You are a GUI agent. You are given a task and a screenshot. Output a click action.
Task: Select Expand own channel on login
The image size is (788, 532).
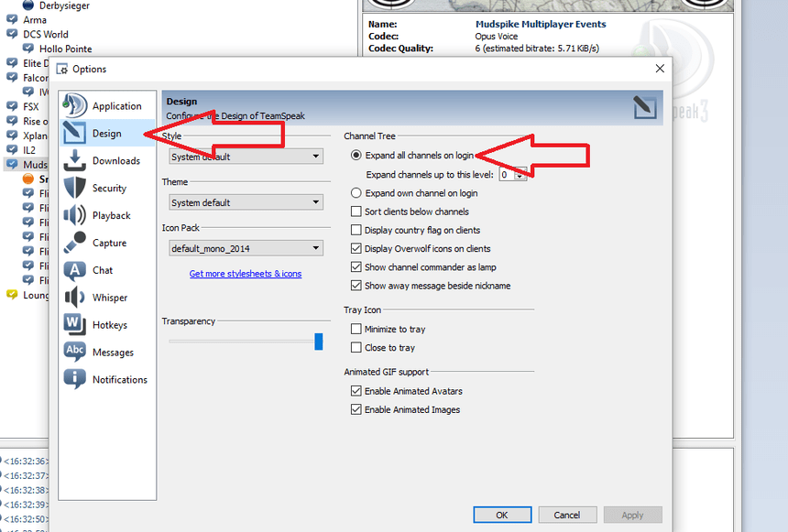[357, 193]
